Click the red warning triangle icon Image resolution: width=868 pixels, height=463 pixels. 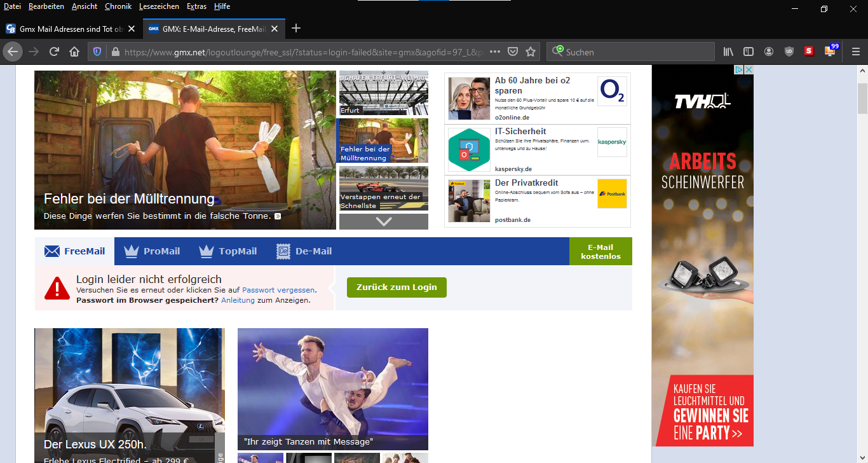point(57,288)
